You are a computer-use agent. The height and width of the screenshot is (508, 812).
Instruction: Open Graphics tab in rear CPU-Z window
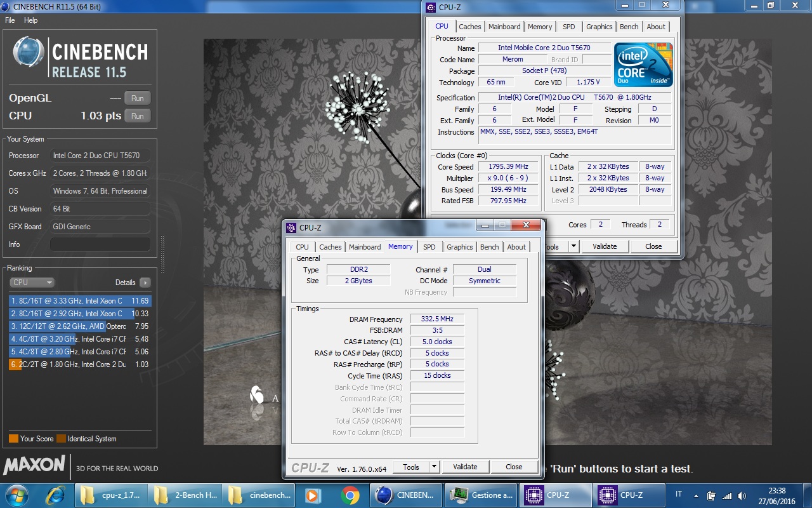599,27
